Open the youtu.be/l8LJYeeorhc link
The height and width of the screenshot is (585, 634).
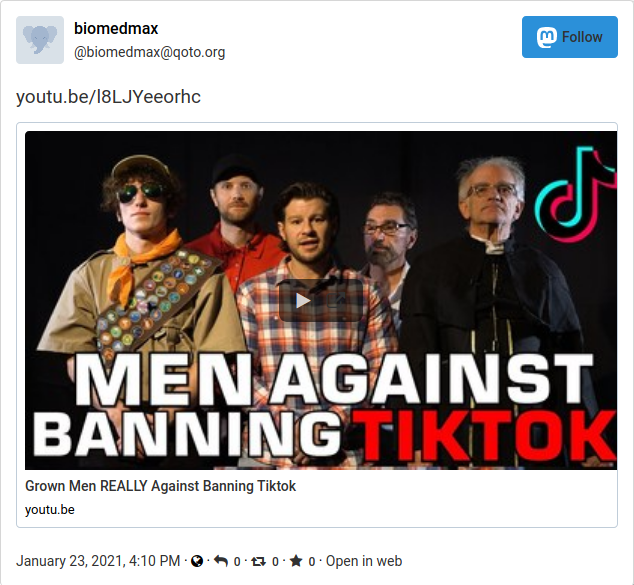[x=108, y=97]
